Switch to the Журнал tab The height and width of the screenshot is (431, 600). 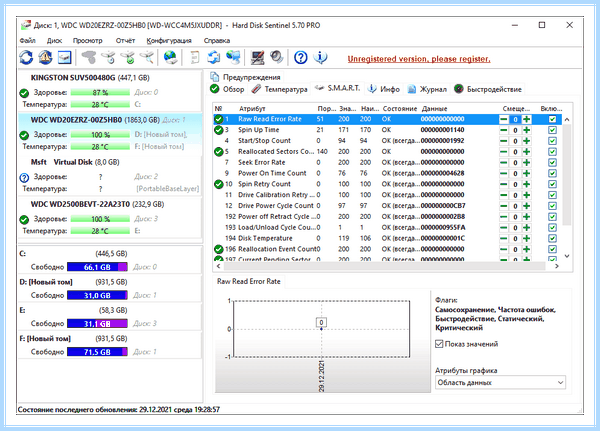tap(428, 89)
